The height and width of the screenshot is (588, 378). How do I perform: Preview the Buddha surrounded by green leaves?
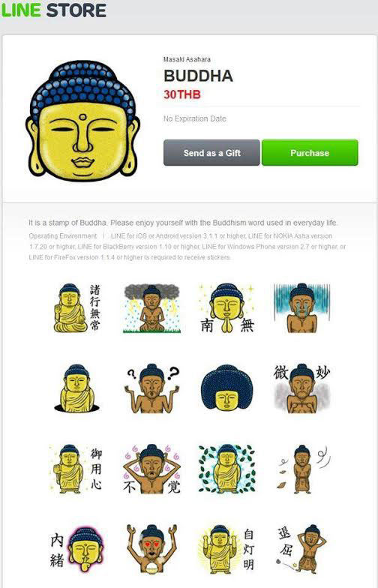[226, 469]
